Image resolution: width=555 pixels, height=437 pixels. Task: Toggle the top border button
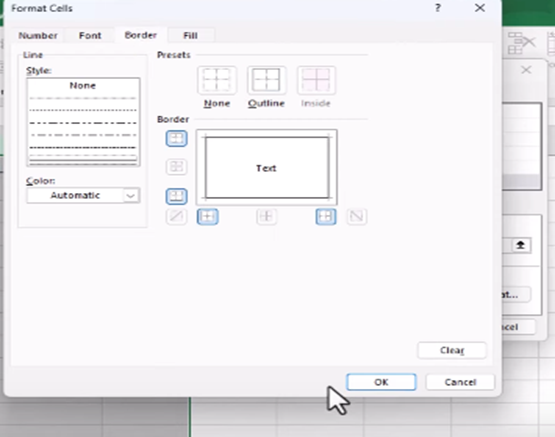pos(176,138)
